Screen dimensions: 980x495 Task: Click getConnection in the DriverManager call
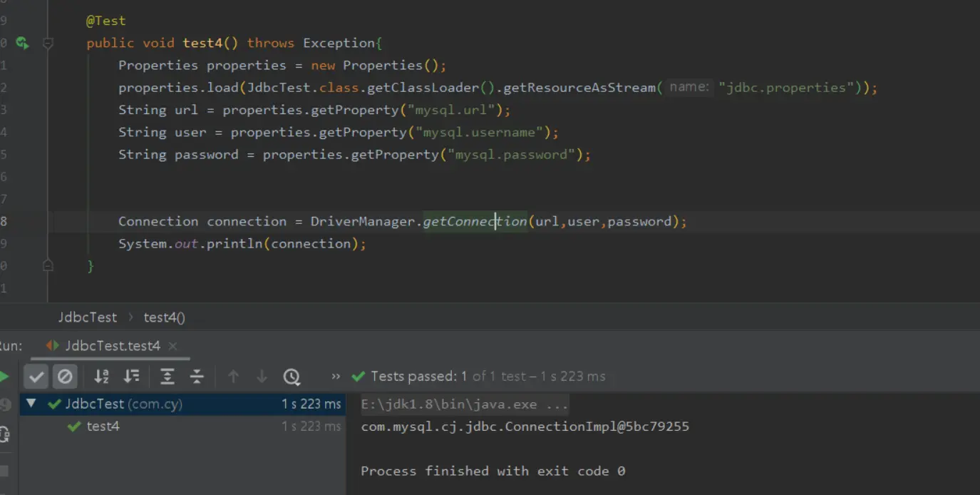tap(475, 221)
